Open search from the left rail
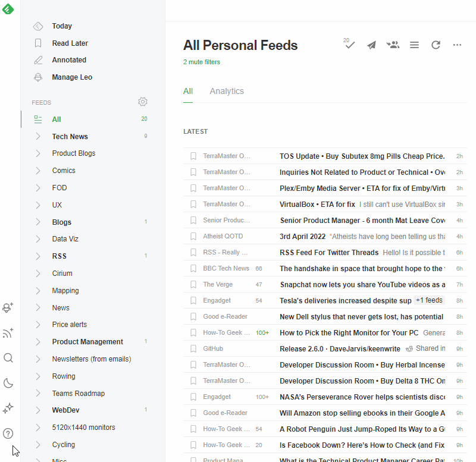476x462 pixels. 8,358
